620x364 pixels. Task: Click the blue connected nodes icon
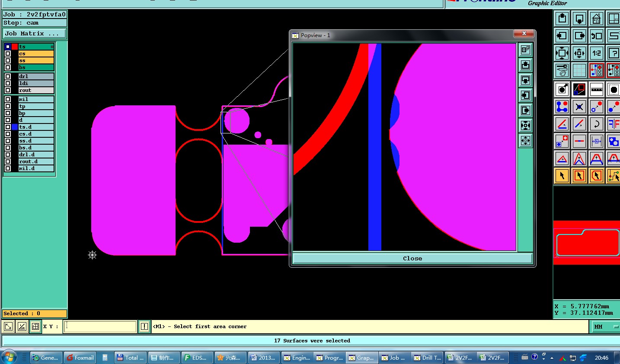click(x=562, y=107)
